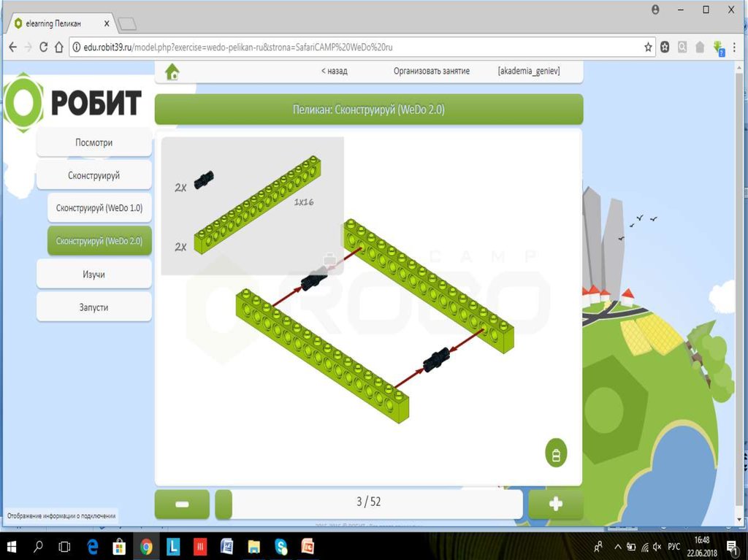
Task: Click the dark star-badge extension icon
Action: 665,47
